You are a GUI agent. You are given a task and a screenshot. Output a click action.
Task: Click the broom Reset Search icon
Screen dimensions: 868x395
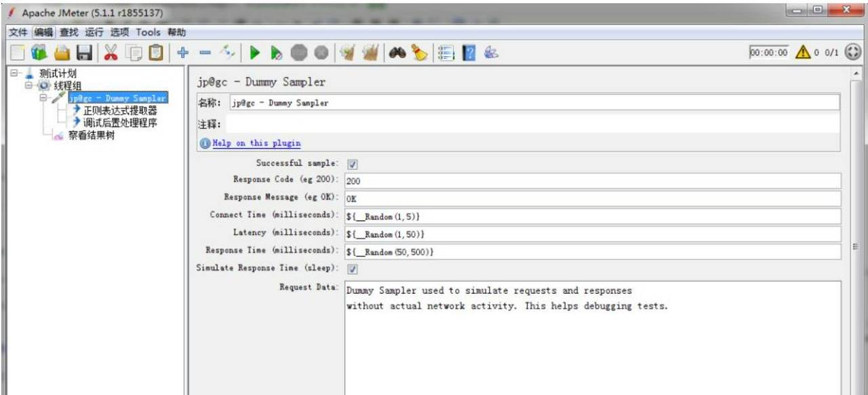point(420,53)
